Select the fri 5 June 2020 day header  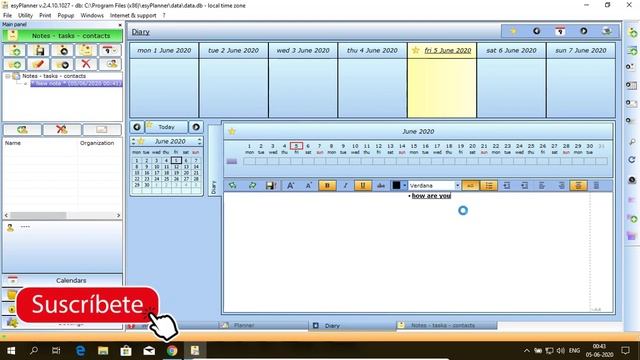point(442,50)
